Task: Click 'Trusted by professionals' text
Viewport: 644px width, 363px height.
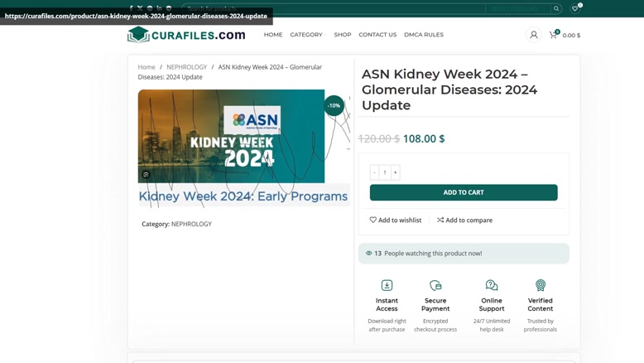Action: coord(540,325)
